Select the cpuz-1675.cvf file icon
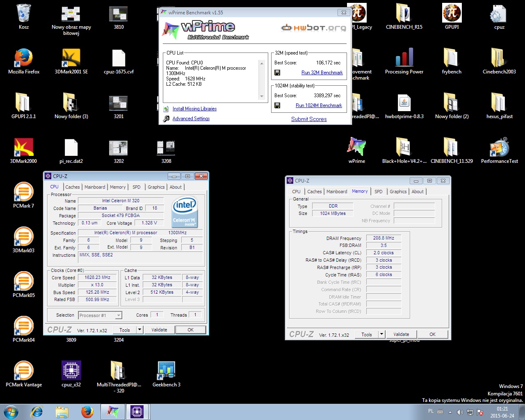This screenshot has height=420, width=525. point(119,62)
